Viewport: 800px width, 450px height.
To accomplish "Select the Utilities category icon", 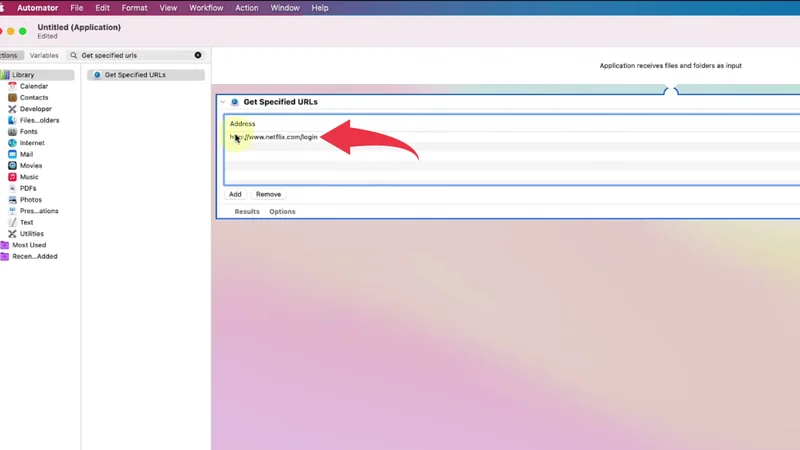I will [x=13, y=234].
